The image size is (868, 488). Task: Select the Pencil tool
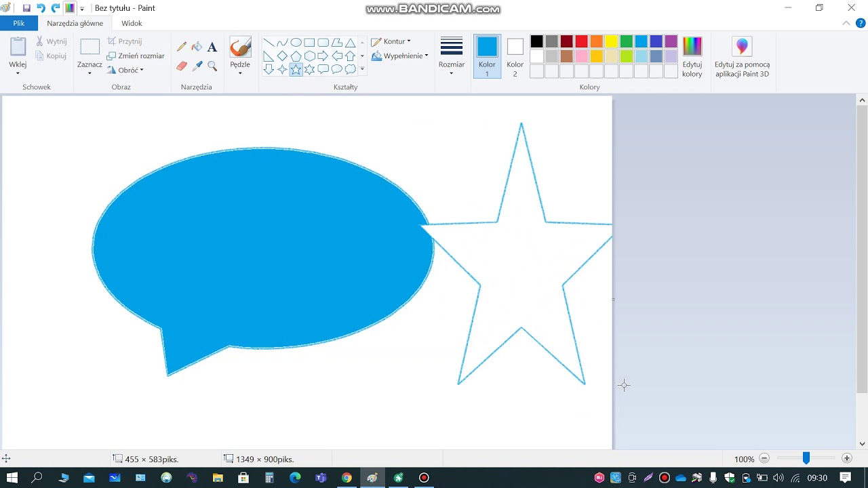coord(182,47)
